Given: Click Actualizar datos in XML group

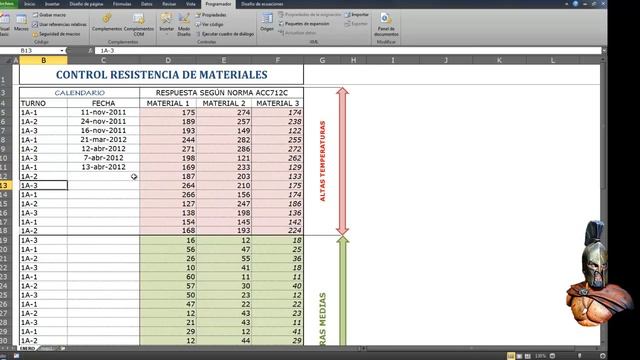Looking at the screenshot, I should coord(298,33).
